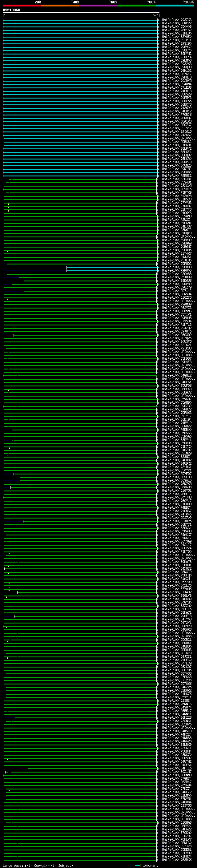
Task: Click the UniRef100_P93263 label
Action: tap(177, 64)
